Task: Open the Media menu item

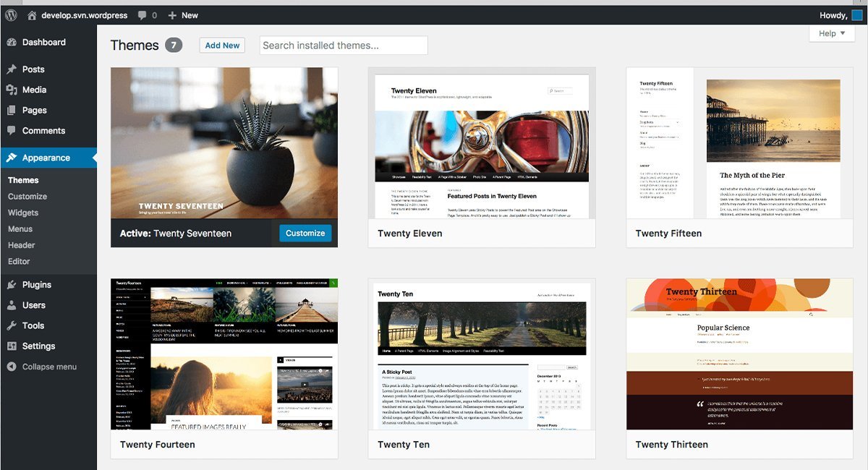Action: tap(34, 90)
